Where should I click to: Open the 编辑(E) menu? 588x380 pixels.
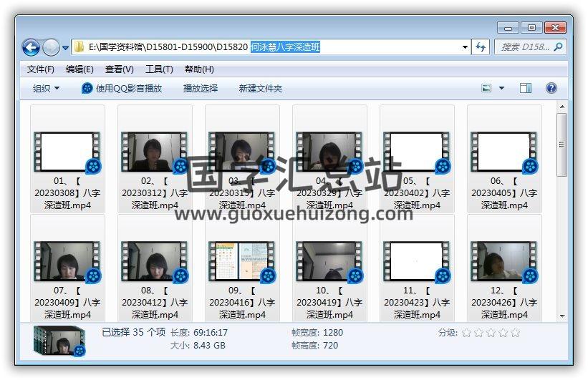pyautogui.click(x=79, y=69)
